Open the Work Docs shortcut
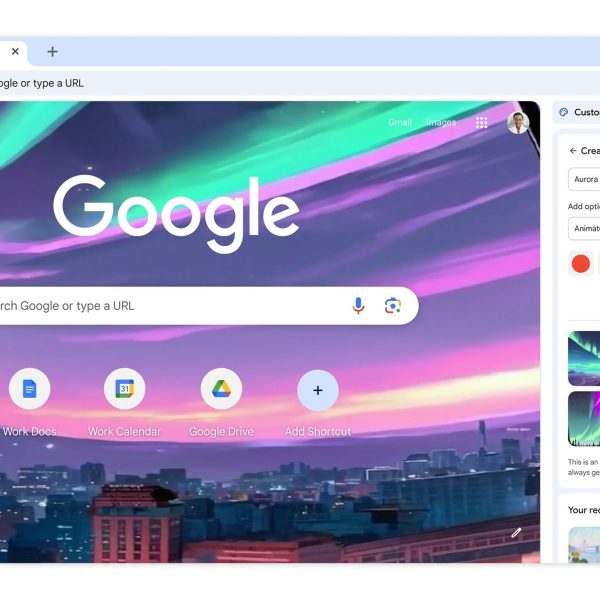The image size is (600, 600). pos(29,389)
